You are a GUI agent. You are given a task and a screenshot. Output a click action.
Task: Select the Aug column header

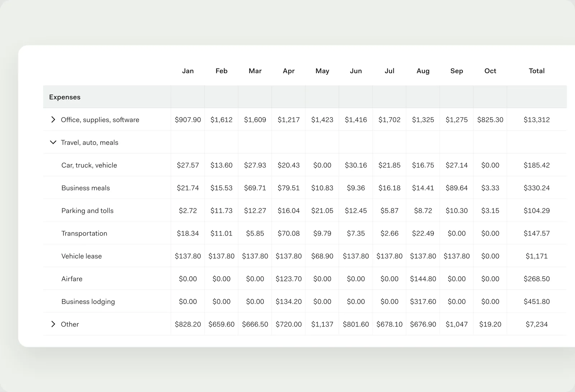point(423,71)
